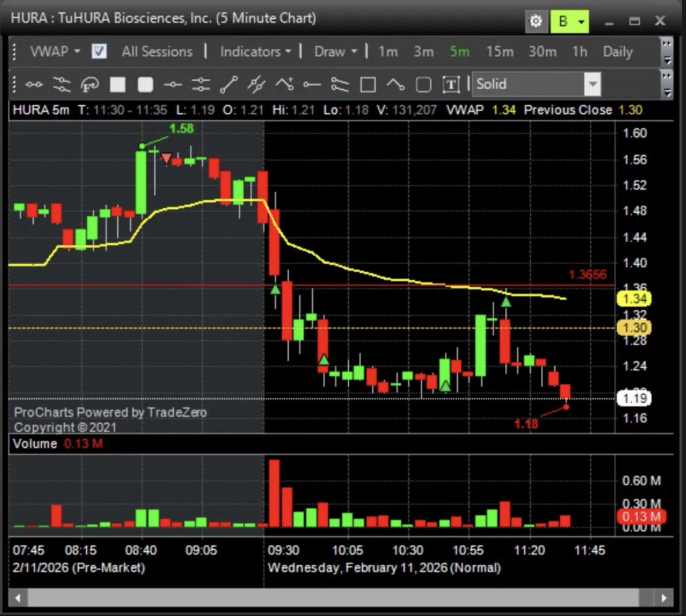686x616 pixels.
Task: Click the 1.19 last price tag
Action: click(x=635, y=398)
